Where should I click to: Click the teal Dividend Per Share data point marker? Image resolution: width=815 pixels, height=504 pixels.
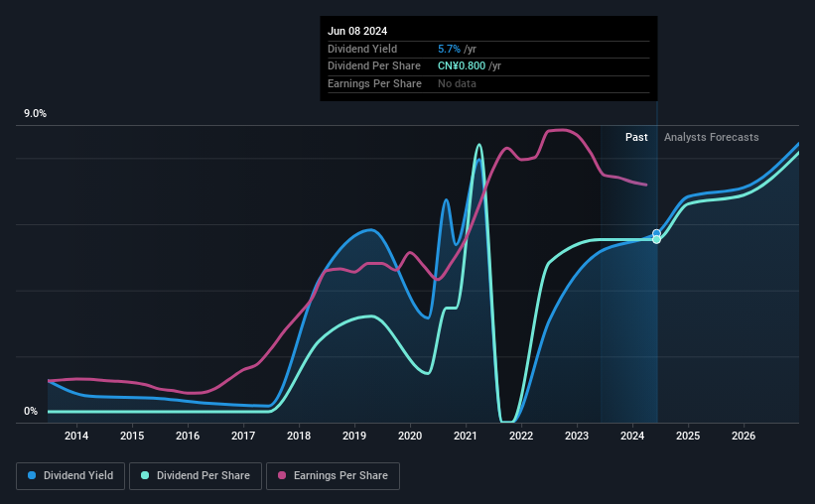656,239
